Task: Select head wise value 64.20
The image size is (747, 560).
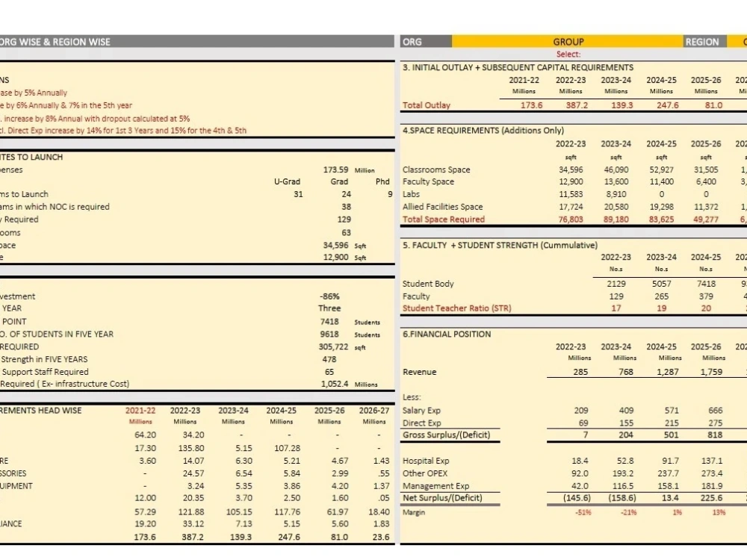Action: click(146, 435)
